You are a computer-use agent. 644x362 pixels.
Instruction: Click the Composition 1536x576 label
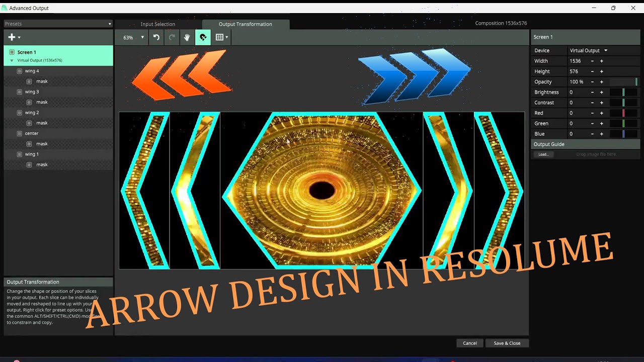tap(501, 23)
